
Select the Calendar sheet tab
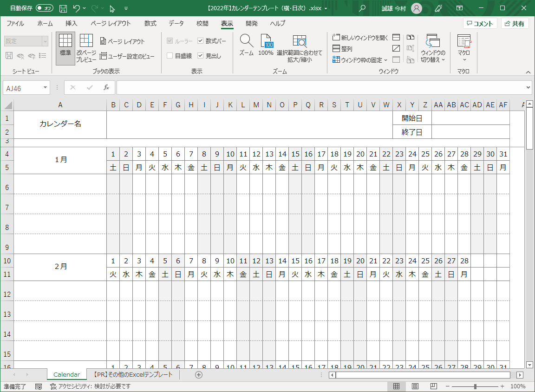66,375
